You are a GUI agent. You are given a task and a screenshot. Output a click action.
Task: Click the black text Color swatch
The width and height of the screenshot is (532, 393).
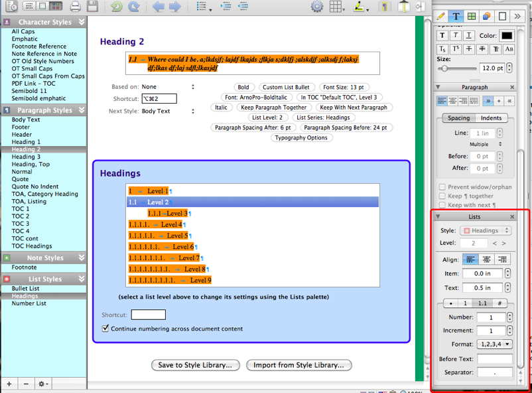coord(507,35)
